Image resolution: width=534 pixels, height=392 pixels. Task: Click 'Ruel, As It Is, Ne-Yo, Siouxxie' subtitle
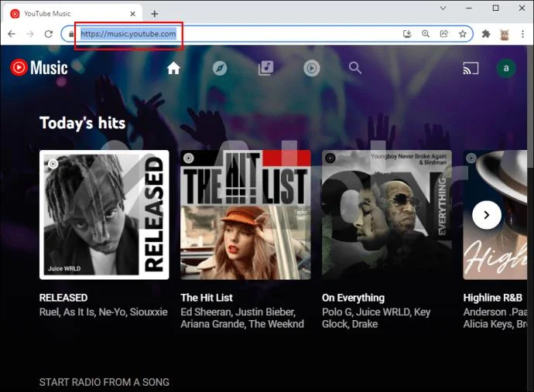[104, 312]
